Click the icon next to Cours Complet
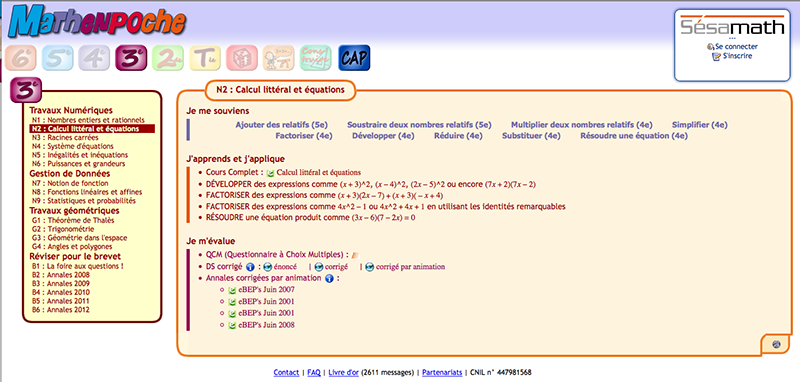This screenshot has height=382, width=800. click(x=270, y=173)
